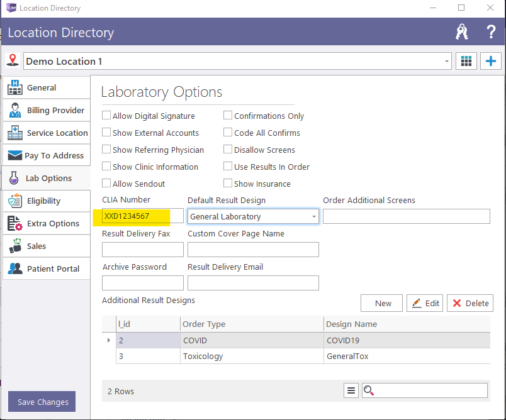506x420 pixels.
Task: Open the Extra Options tab
Action: pyautogui.click(x=46, y=224)
